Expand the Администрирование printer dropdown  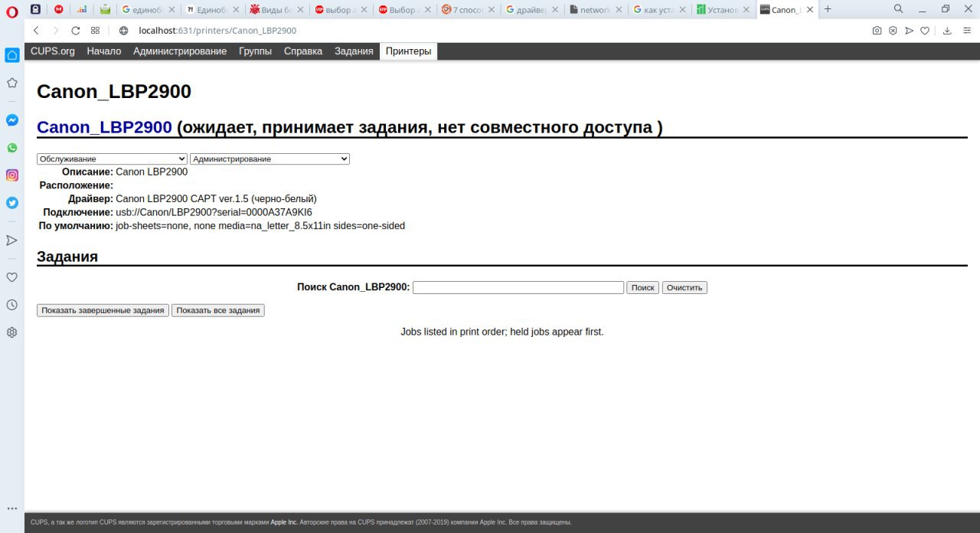pos(269,159)
